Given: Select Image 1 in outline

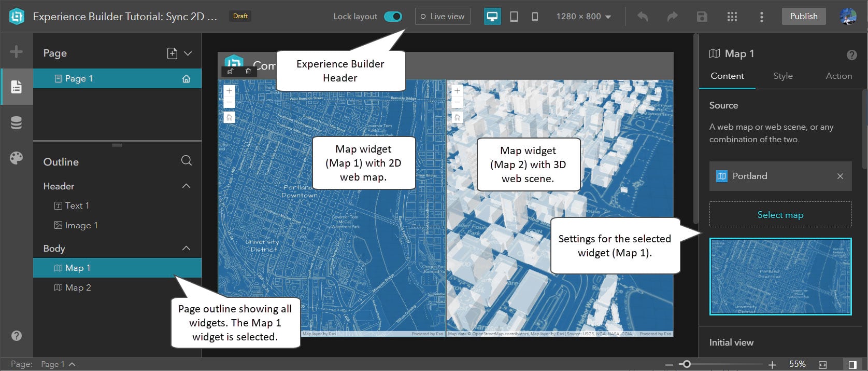Looking at the screenshot, I should [117, 225].
